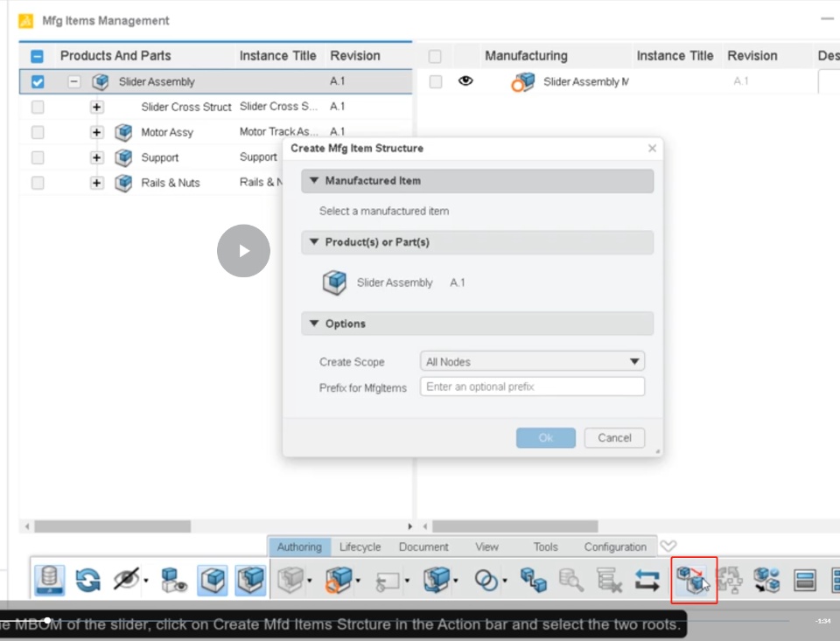Click the Cancel button in dialog
The image size is (840, 641).
614,438
